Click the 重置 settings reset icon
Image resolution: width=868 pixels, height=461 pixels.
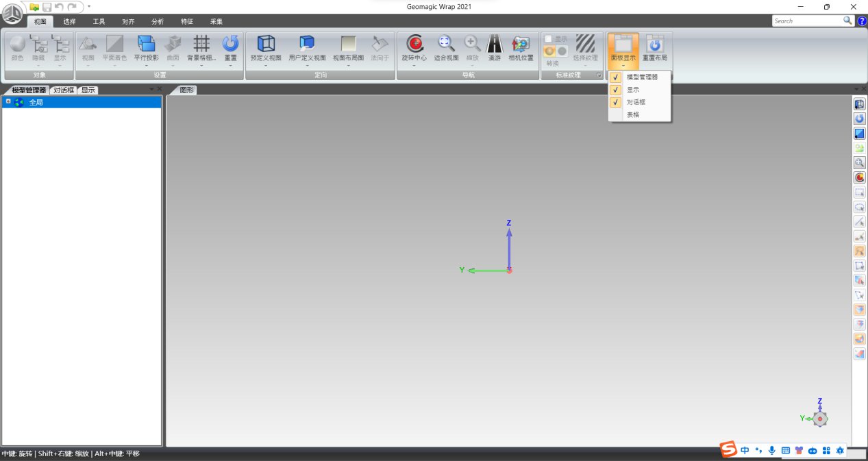coord(230,45)
